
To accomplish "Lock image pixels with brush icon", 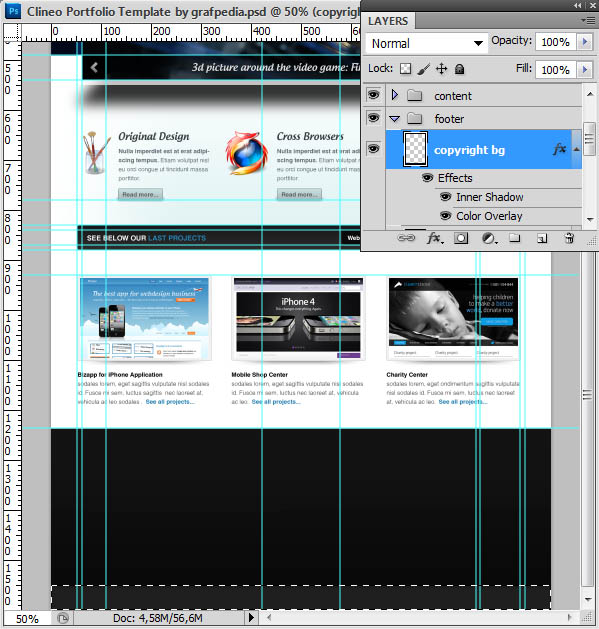I will click(x=423, y=69).
